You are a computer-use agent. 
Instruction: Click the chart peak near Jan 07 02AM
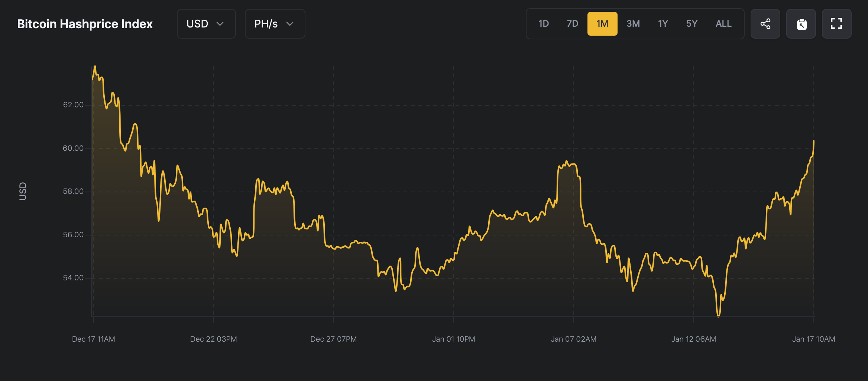(x=566, y=162)
